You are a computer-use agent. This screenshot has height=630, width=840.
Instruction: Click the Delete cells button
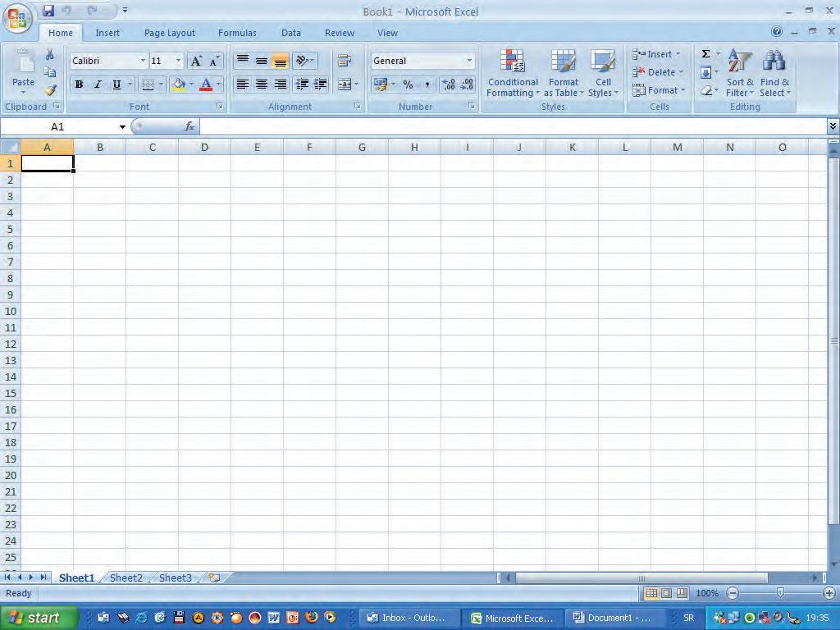tap(659, 72)
